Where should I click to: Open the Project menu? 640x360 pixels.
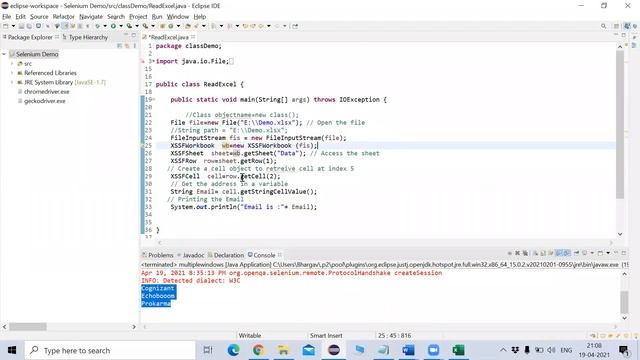tap(138, 17)
